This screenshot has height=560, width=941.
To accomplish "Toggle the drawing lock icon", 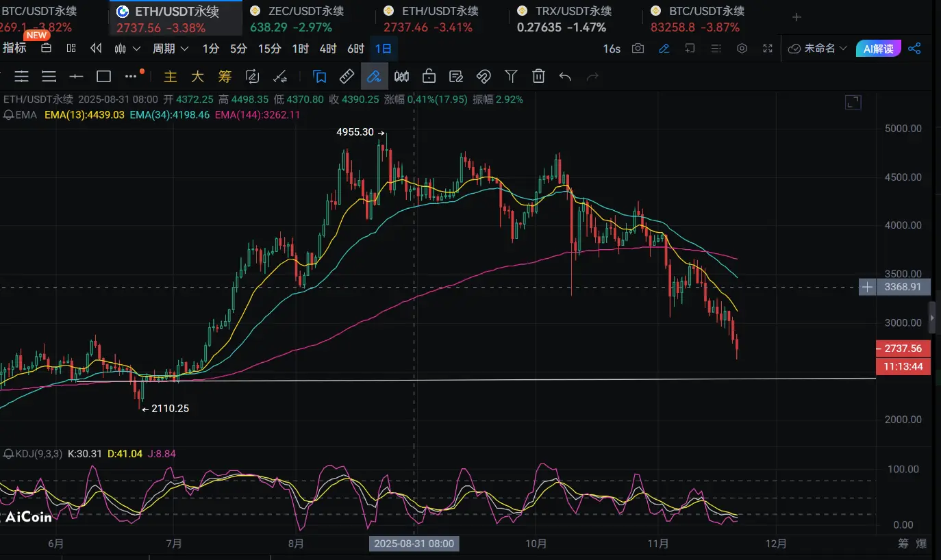I will coord(429,76).
